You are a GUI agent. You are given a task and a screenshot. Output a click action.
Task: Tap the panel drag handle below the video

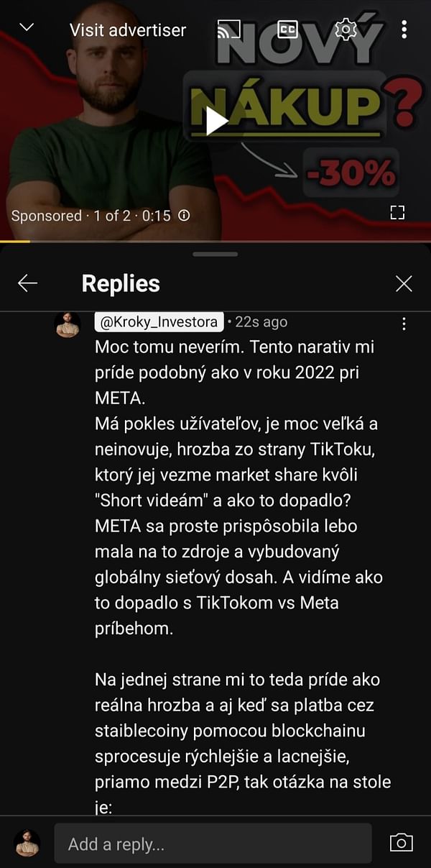pyautogui.click(x=215, y=253)
